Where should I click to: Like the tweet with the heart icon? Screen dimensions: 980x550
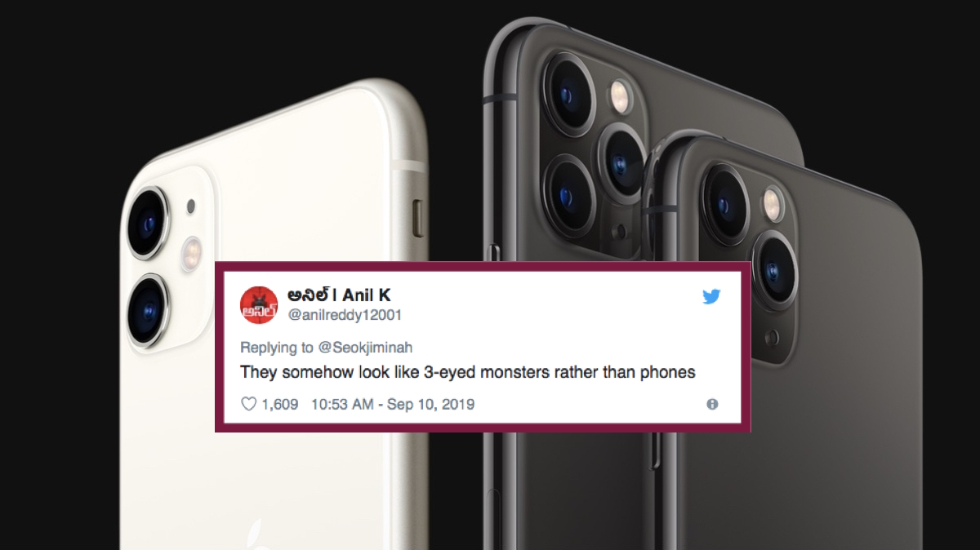[x=249, y=404]
